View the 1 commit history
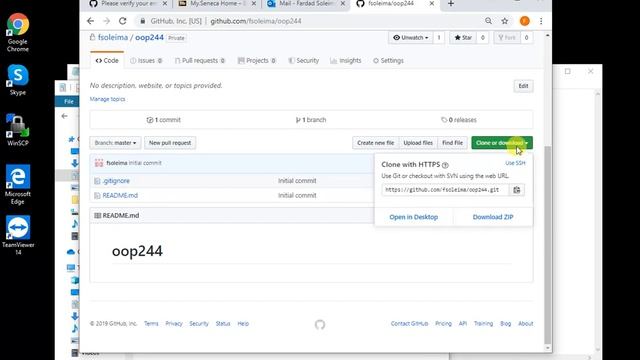 point(163,120)
